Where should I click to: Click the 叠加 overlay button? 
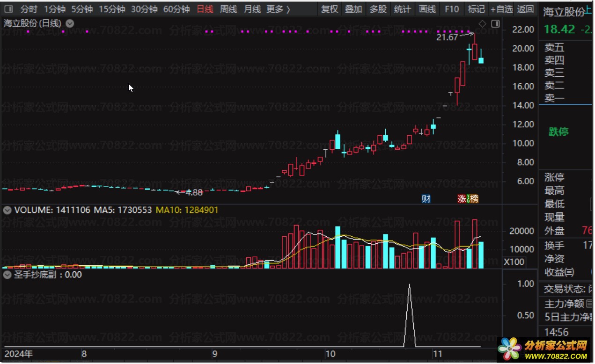tap(353, 9)
